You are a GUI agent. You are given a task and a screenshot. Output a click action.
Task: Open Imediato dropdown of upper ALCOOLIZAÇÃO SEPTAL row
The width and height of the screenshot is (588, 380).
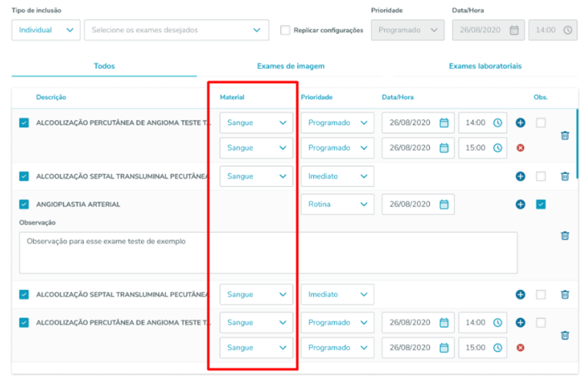click(337, 176)
